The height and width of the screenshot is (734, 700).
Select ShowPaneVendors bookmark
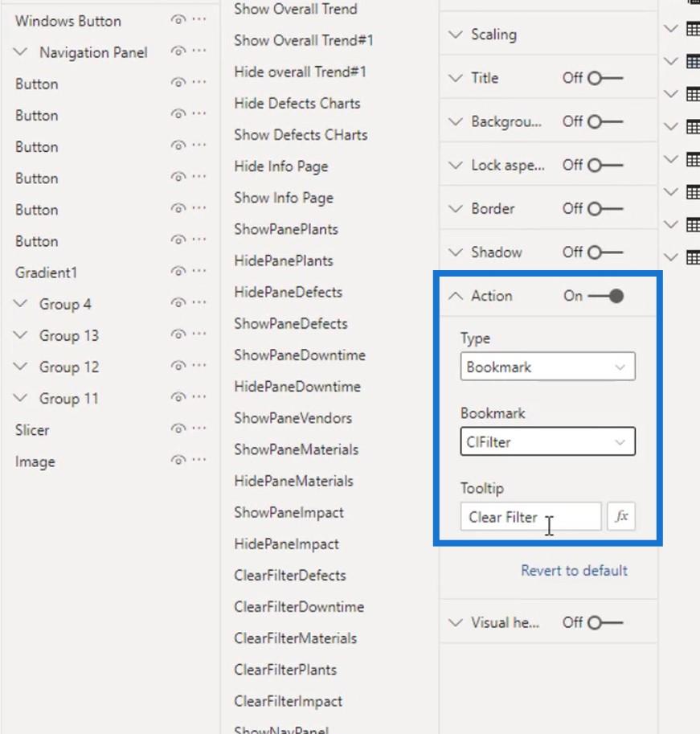293,417
